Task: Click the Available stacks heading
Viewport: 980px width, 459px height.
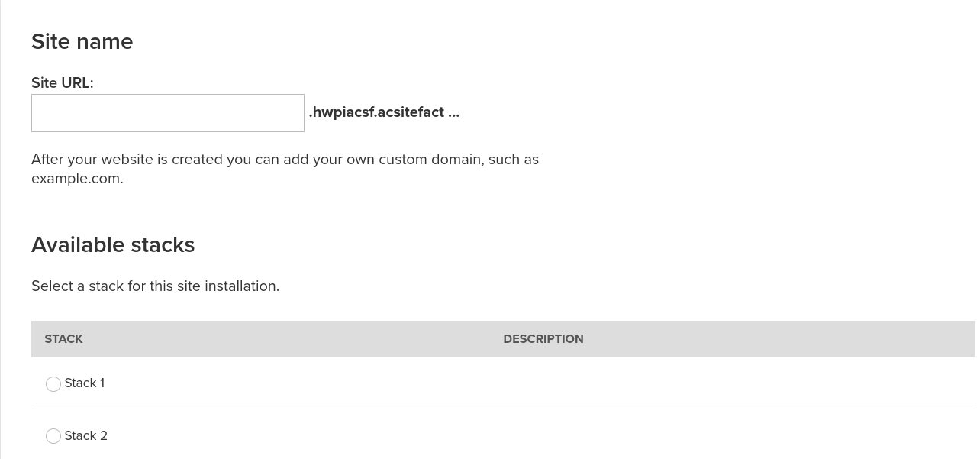Action: point(113,244)
